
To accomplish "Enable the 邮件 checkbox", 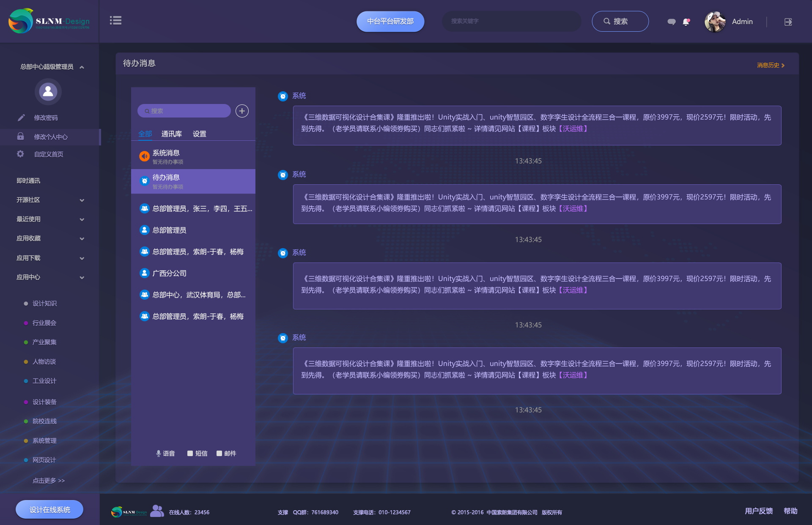I will coord(219,453).
